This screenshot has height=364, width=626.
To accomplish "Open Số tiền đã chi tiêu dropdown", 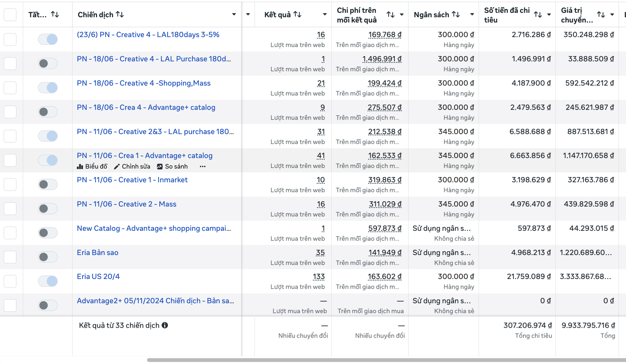I will click(x=549, y=14).
